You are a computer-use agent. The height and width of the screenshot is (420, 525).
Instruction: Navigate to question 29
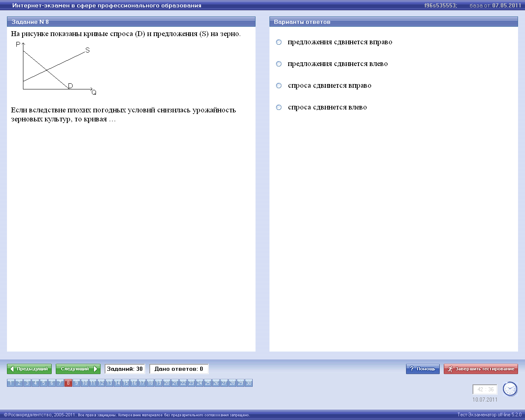tap(240, 383)
